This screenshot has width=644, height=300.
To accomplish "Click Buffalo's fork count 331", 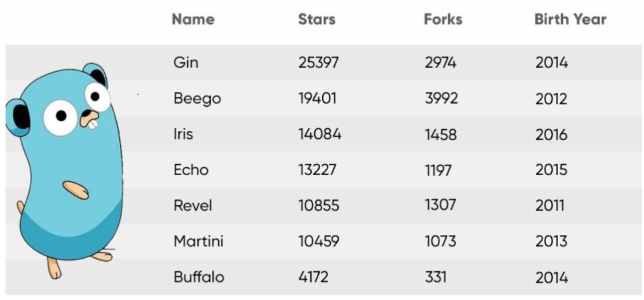I will click(436, 277).
